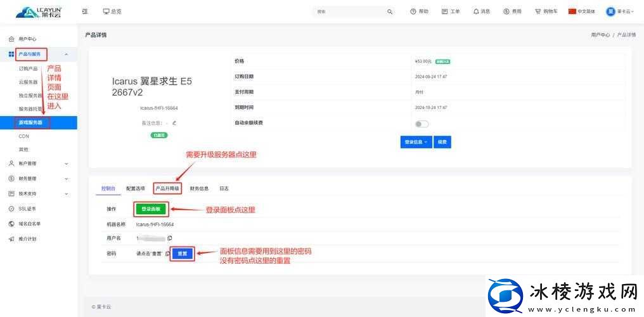Copy the 密码 with its copy icon
Image resolution: width=644 pixels, height=317 pixels.
[167, 254]
